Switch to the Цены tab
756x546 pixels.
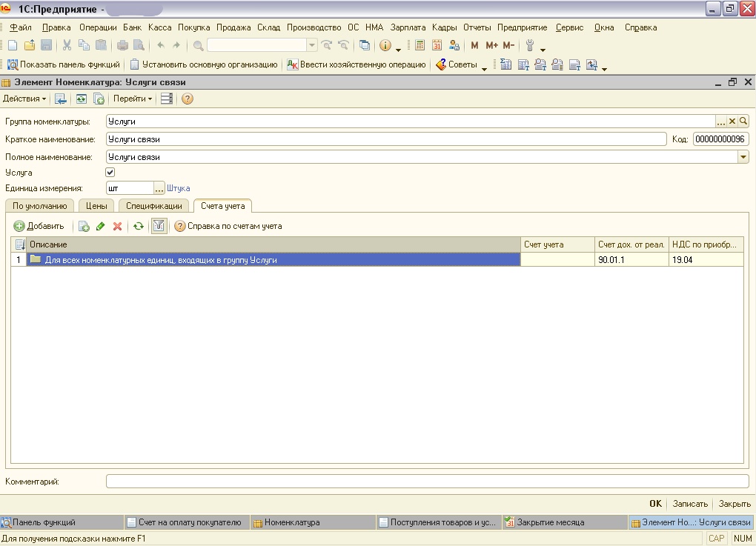[x=96, y=206]
